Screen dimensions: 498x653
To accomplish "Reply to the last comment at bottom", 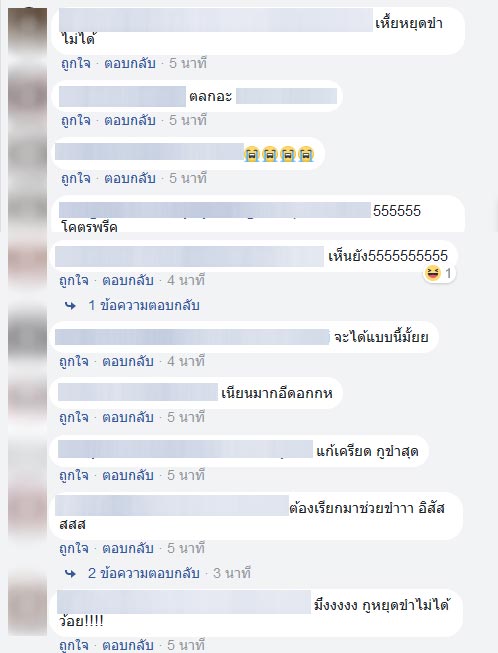I will [128, 645].
